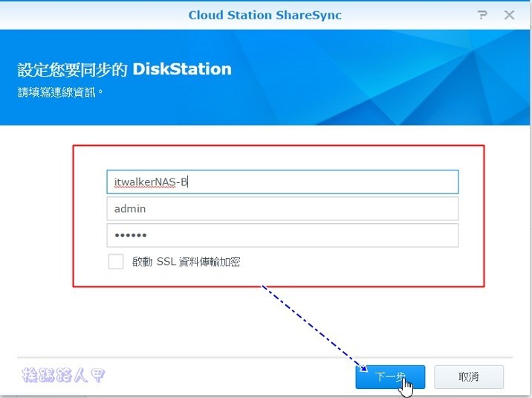Click the server address field itwalkerNAS-B
The image size is (532, 398).
282,182
